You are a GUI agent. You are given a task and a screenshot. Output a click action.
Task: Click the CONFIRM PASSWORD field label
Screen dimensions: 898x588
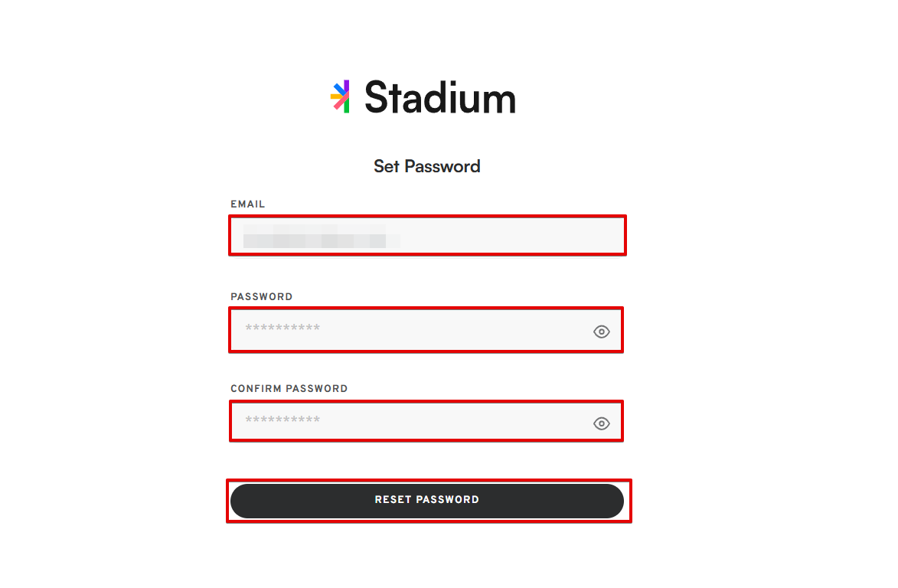click(x=289, y=388)
